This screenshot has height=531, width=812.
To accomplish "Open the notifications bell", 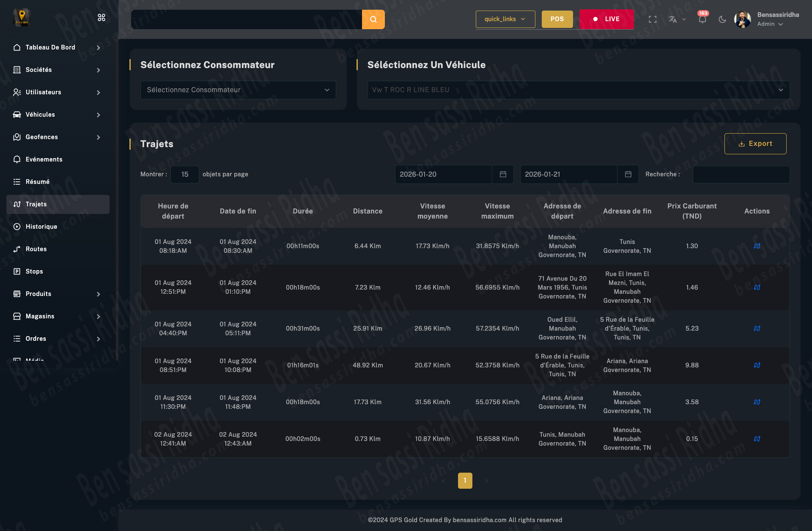I will [x=702, y=19].
